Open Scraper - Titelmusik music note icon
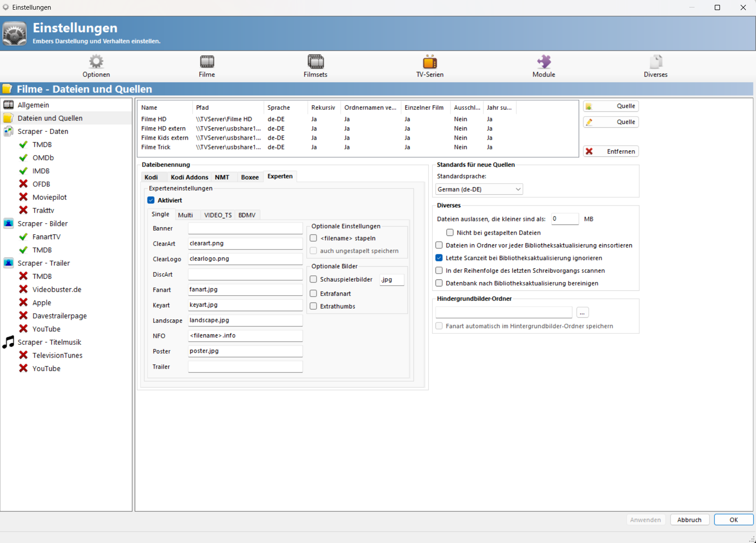 click(8, 342)
